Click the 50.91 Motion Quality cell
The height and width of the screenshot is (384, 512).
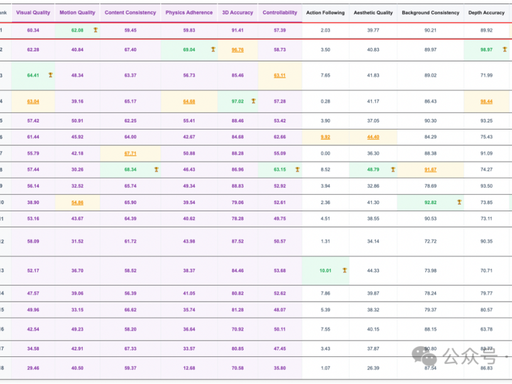77,121
